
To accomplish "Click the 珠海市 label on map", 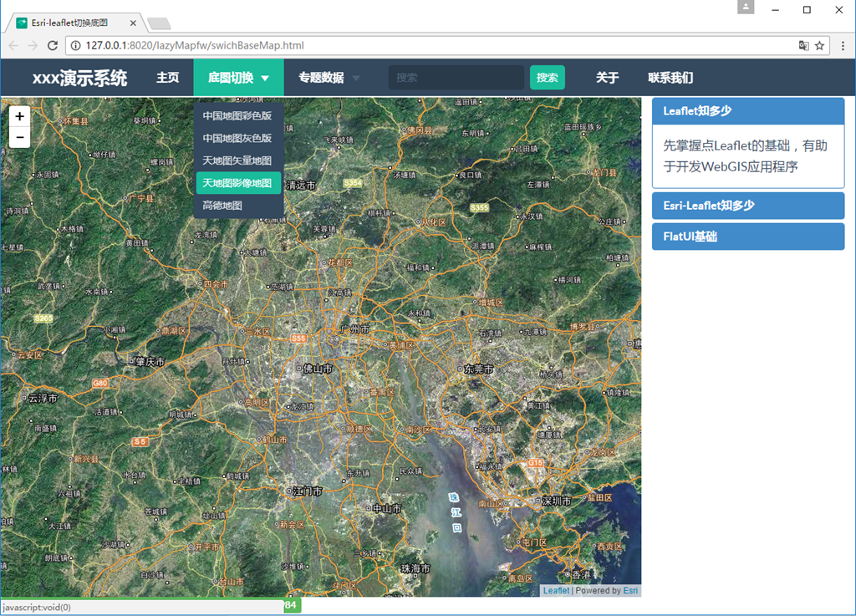I will tap(415, 568).
